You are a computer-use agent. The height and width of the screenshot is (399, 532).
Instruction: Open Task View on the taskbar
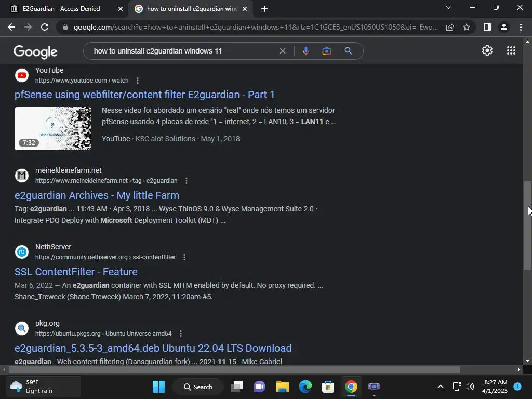pyautogui.click(x=237, y=387)
